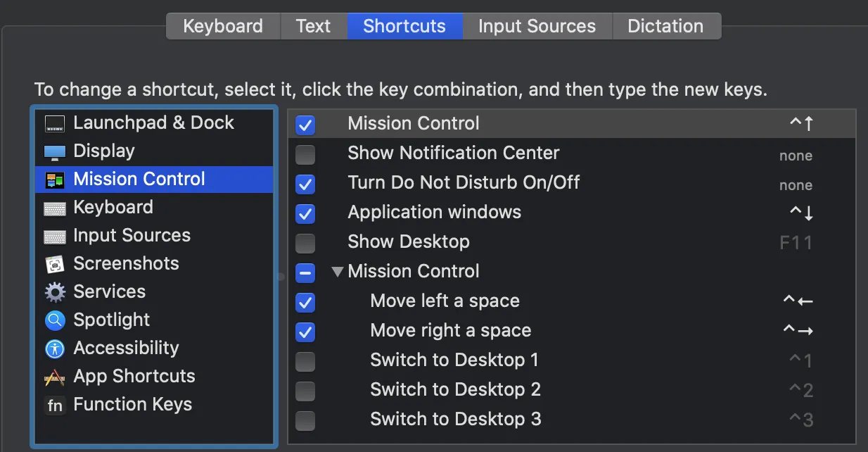
Task: Click the Screenshots category icon
Action: pos(55,264)
